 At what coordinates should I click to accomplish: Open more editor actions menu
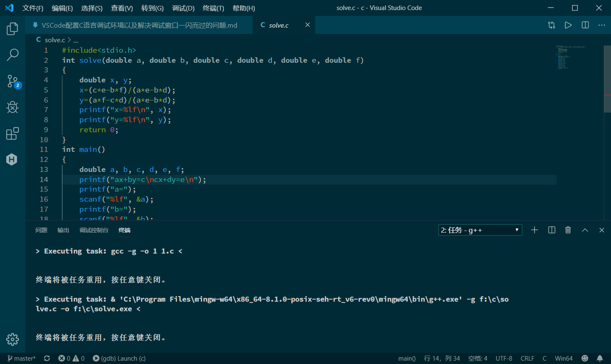[x=602, y=25]
